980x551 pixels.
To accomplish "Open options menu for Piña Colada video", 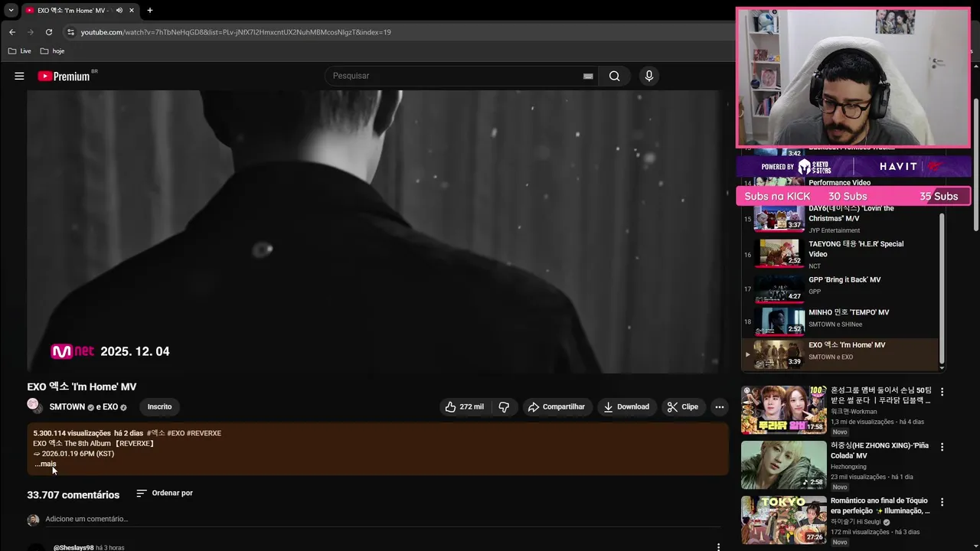I will pos(942,447).
